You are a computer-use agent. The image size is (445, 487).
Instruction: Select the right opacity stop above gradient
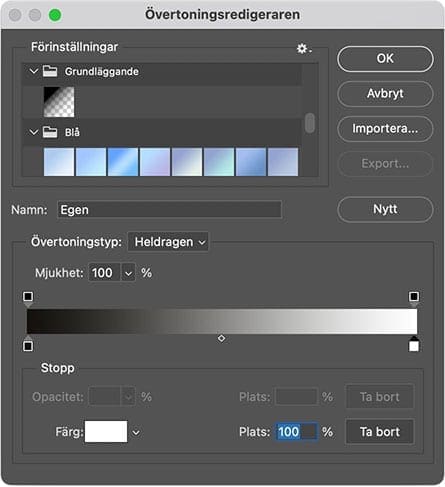tap(414, 297)
